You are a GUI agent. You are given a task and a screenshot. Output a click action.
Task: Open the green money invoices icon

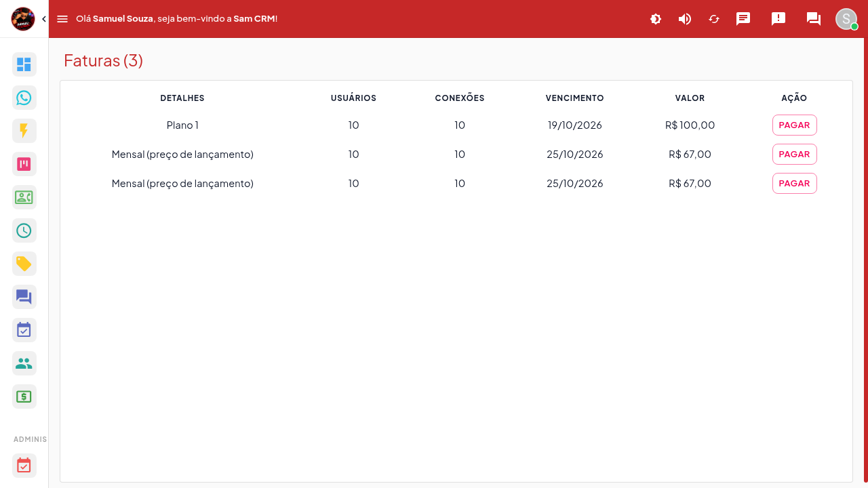(x=24, y=396)
